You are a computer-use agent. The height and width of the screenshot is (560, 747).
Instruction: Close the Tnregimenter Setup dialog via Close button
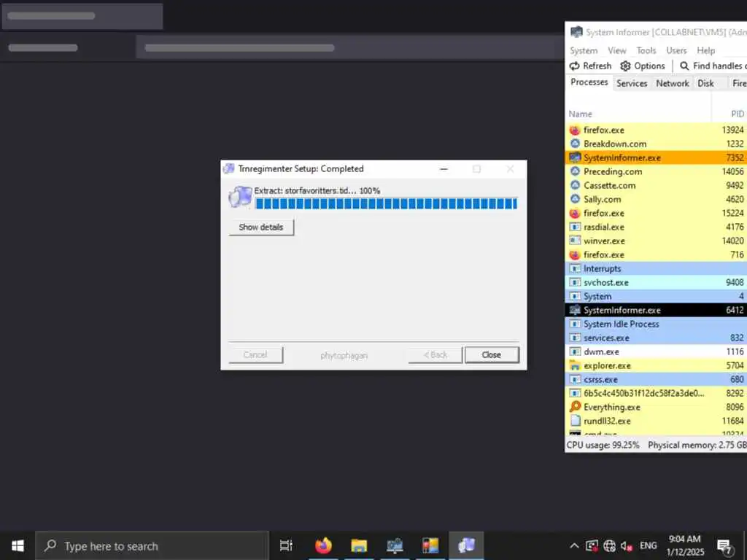tap(491, 355)
